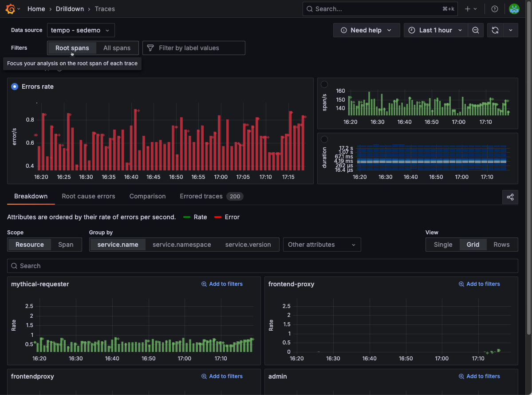Click the plus add new icon
Screen dimensions: 532x395
468,9
